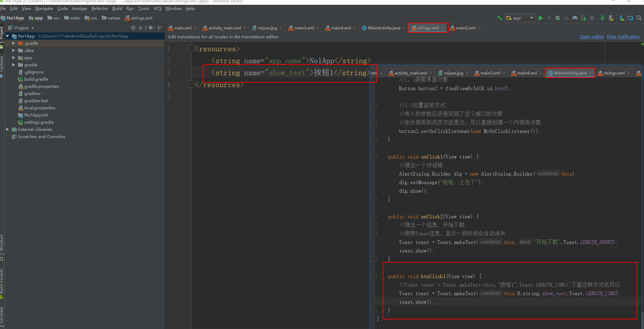
Task: Sync project with Gradle files icon
Action: point(602,18)
